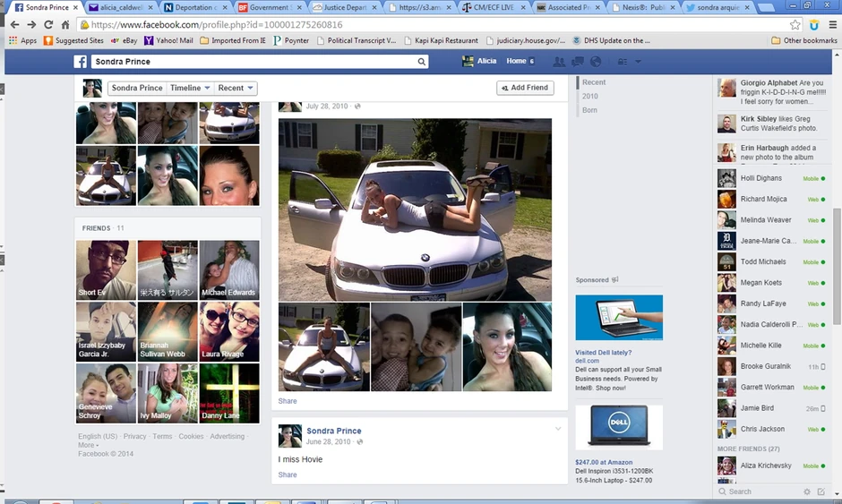Open post options chevron on June 28 post

point(558,429)
